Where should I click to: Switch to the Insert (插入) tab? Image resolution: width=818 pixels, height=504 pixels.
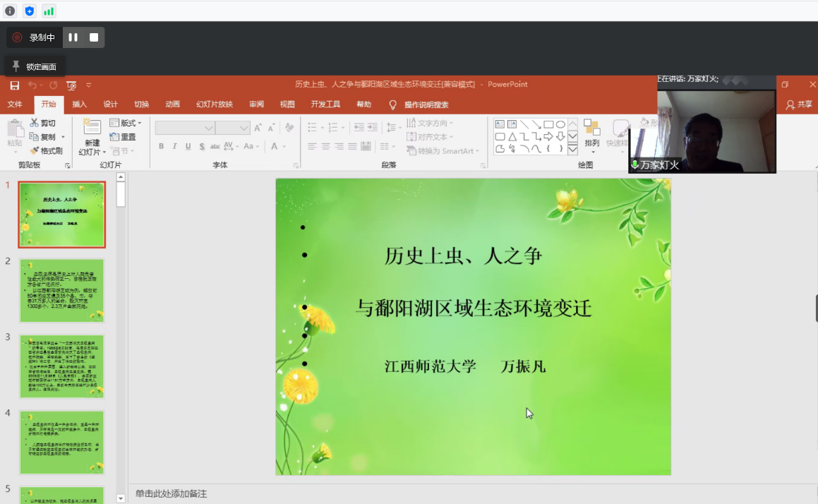coord(80,104)
